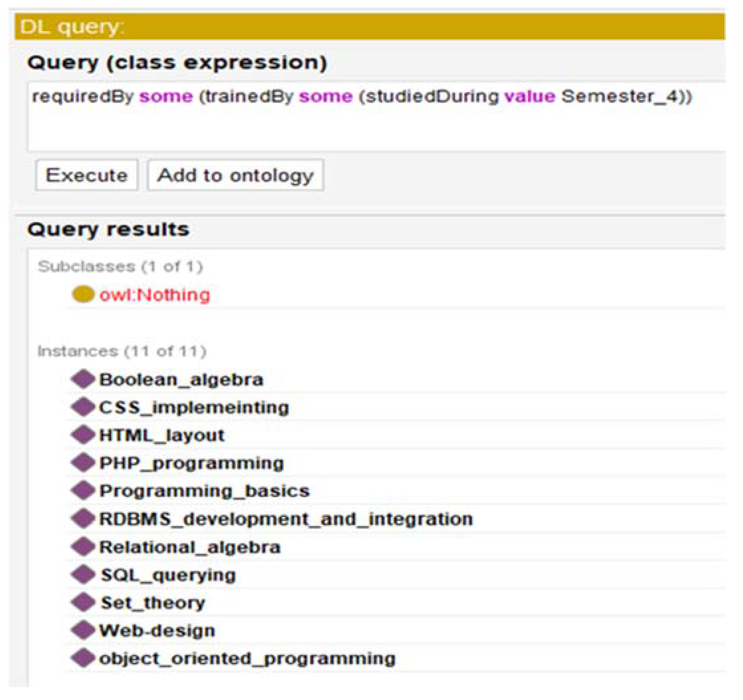Viewport: 743px width, 700px height.
Task: Open the Web-design instance
Action: [x=157, y=631]
